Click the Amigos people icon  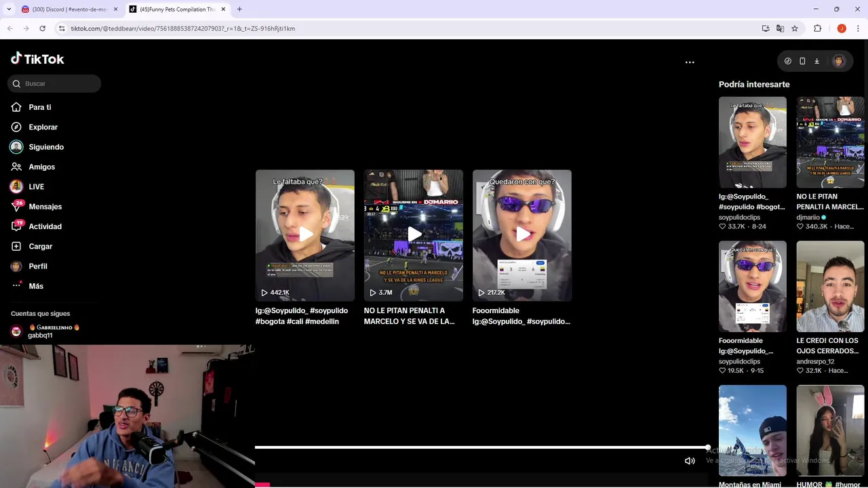[x=16, y=167]
